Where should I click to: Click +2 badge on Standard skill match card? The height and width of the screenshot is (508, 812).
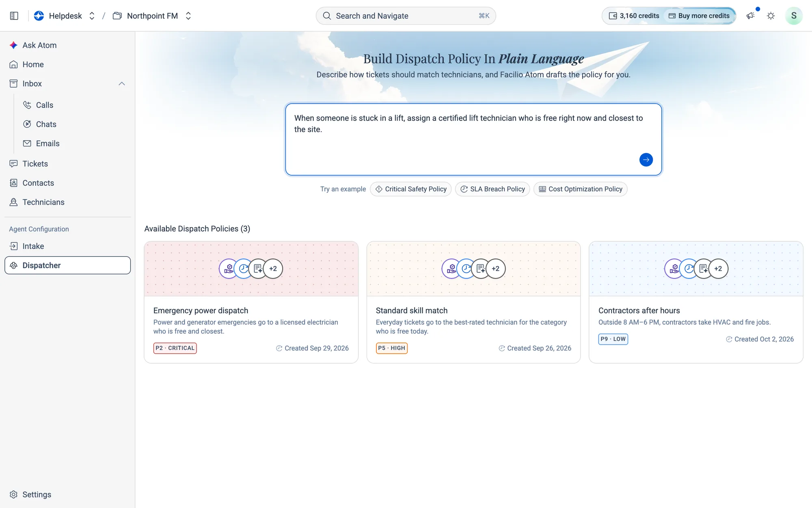[x=495, y=269]
